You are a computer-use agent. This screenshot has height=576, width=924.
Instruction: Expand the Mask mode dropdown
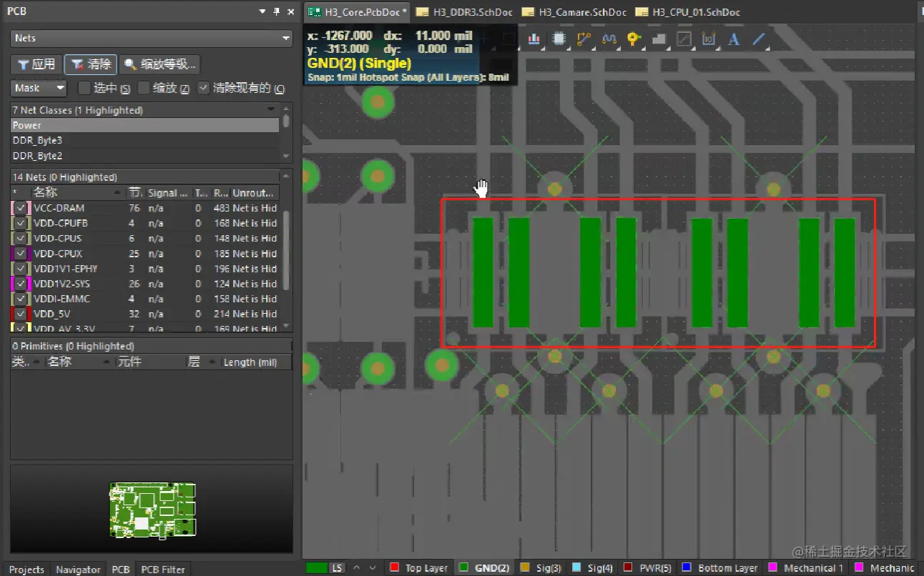(x=39, y=88)
